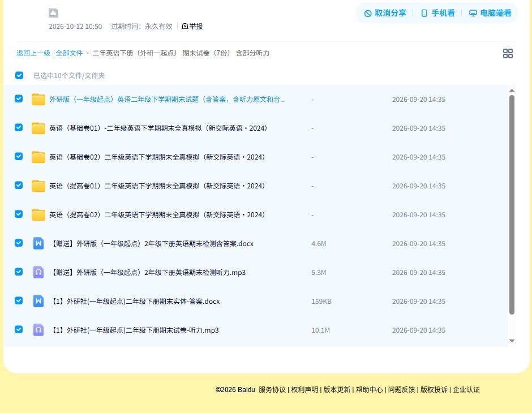Click Word icon for 期末检测含答案.docx
The image size is (532, 413).
(38, 243)
